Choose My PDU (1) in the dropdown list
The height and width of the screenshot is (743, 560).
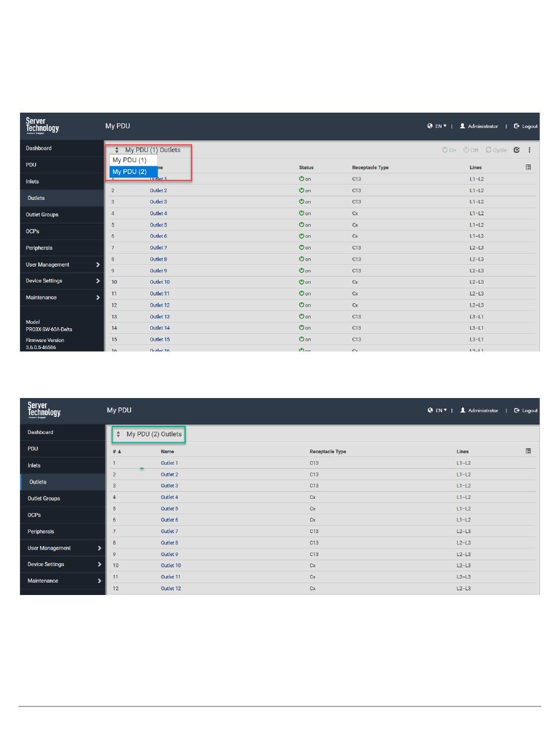pos(130,160)
